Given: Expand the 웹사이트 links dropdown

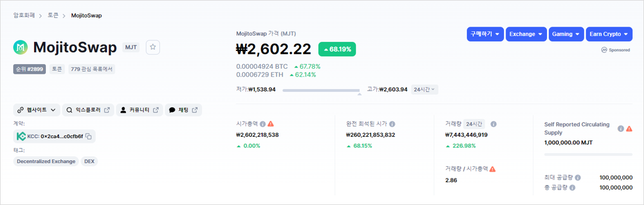Looking at the screenshot, I should point(37,110).
